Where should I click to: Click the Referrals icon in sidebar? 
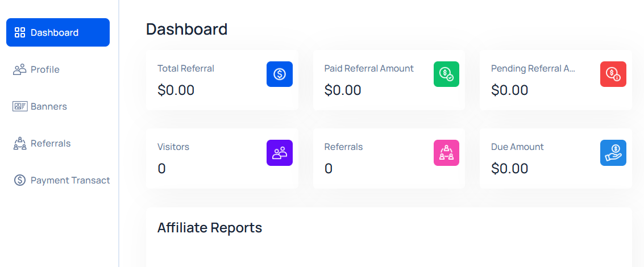click(20, 143)
